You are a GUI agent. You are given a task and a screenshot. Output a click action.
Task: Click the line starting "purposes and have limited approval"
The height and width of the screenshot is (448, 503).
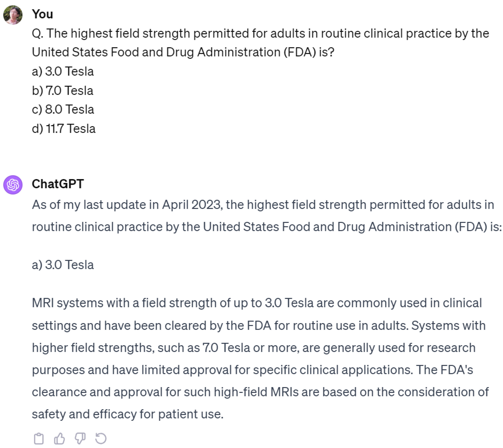pos(252,370)
